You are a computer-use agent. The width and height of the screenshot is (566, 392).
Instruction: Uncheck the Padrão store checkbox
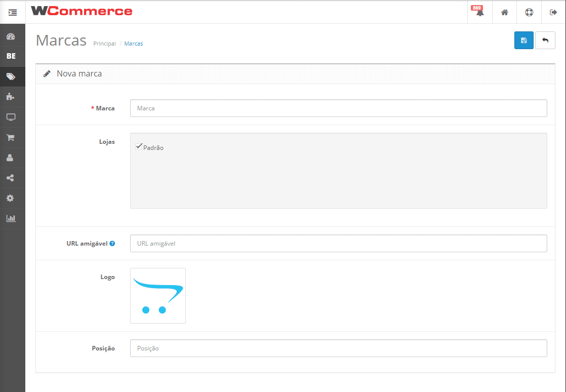pos(139,146)
